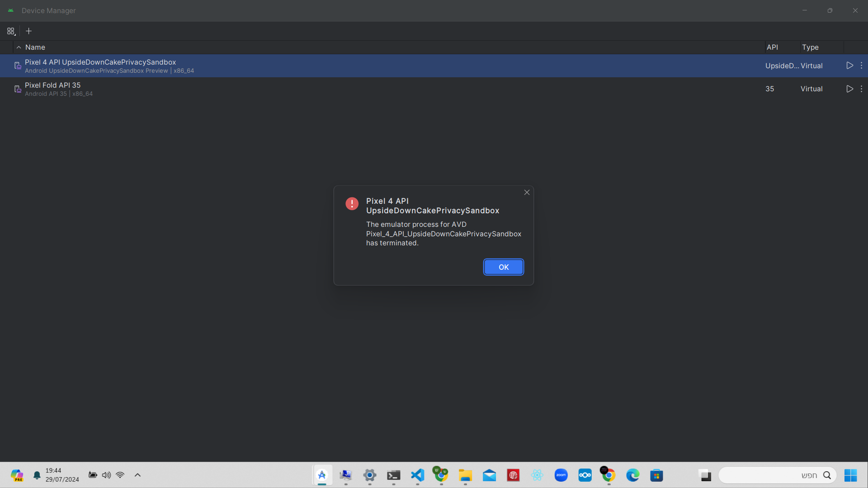Click the add device plus icon
The height and width of the screenshot is (488, 868).
[x=28, y=31]
